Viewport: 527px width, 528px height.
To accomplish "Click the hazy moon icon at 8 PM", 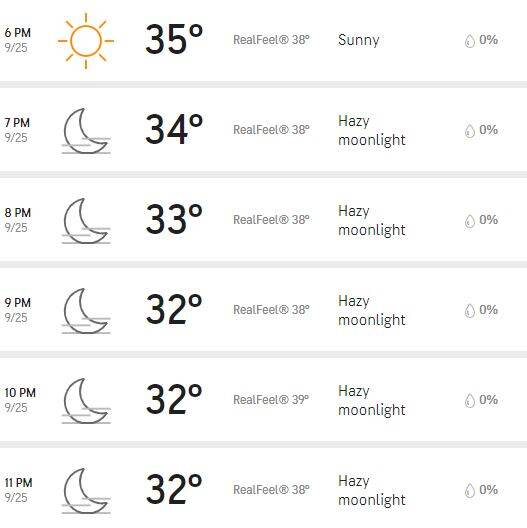I will (86, 221).
